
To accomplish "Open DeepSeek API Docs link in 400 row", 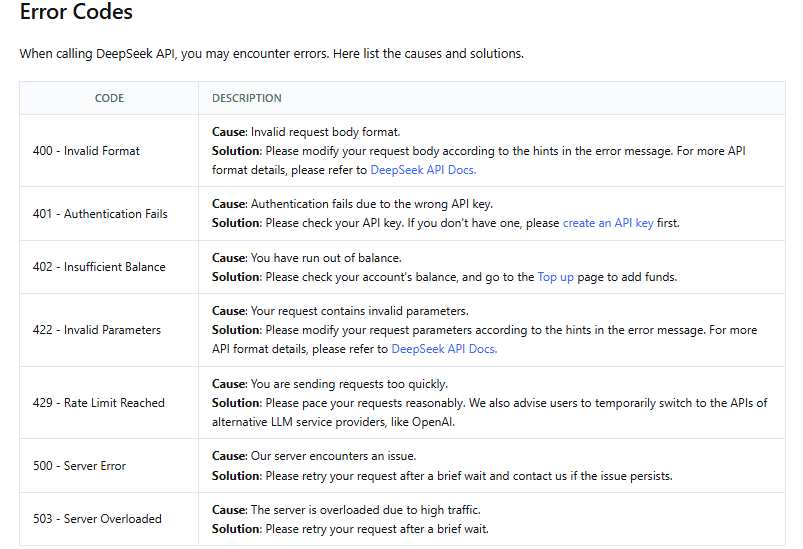I will pyautogui.click(x=423, y=170).
